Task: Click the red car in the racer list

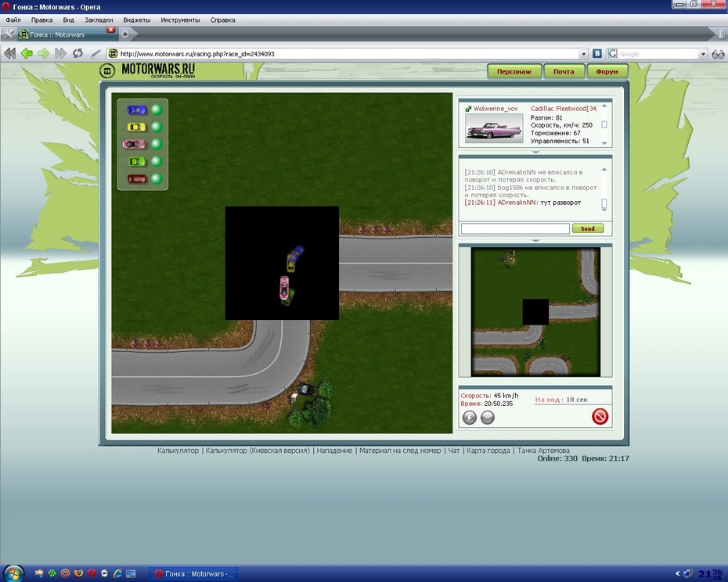Action: 136,178
